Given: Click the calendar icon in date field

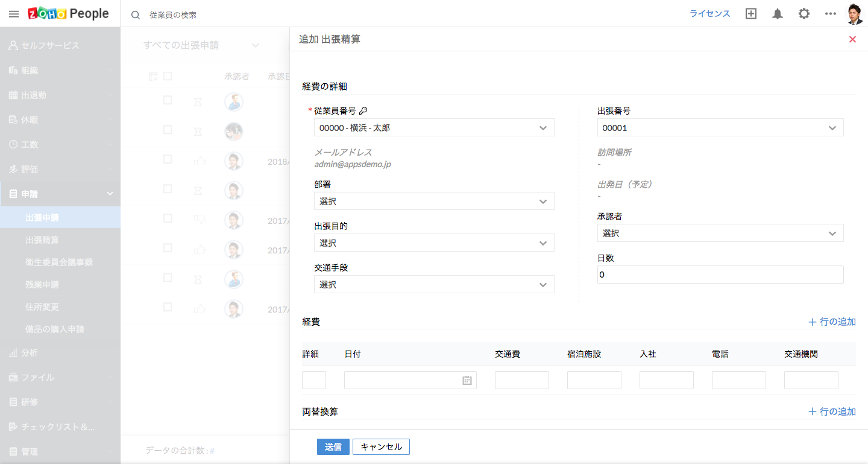Looking at the screenshot, I should point(467,380).
